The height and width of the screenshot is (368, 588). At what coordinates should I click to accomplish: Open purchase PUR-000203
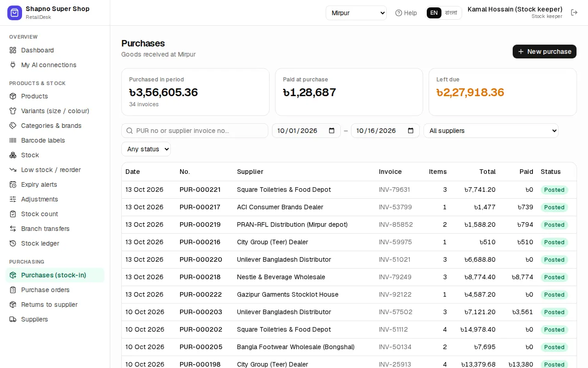click(201, 312)
